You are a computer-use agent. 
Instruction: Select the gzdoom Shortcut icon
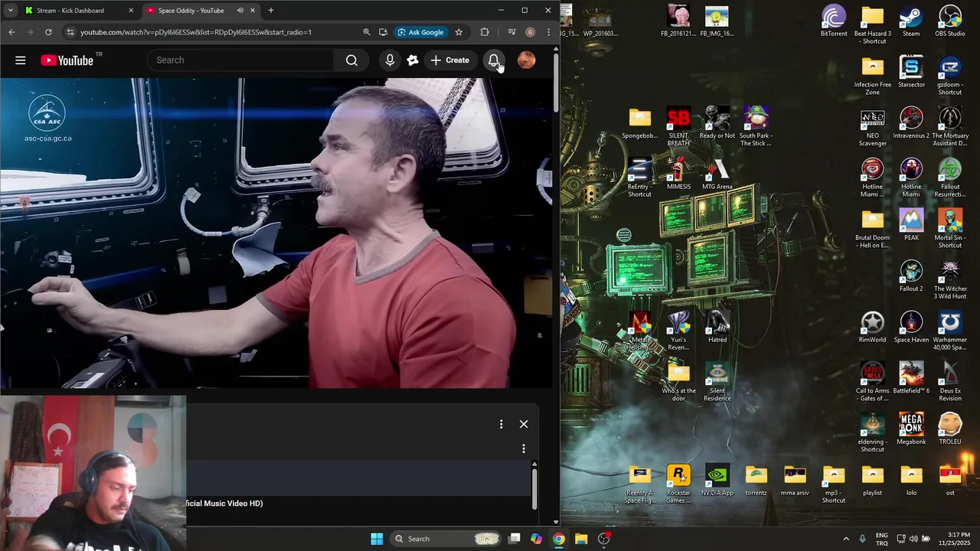(950, 76)
